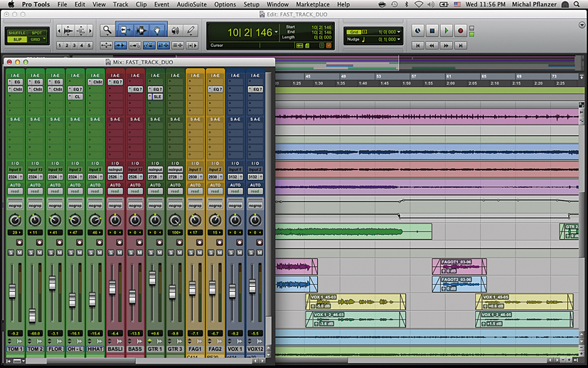Open the AudioSuite menu

point(192,4)
